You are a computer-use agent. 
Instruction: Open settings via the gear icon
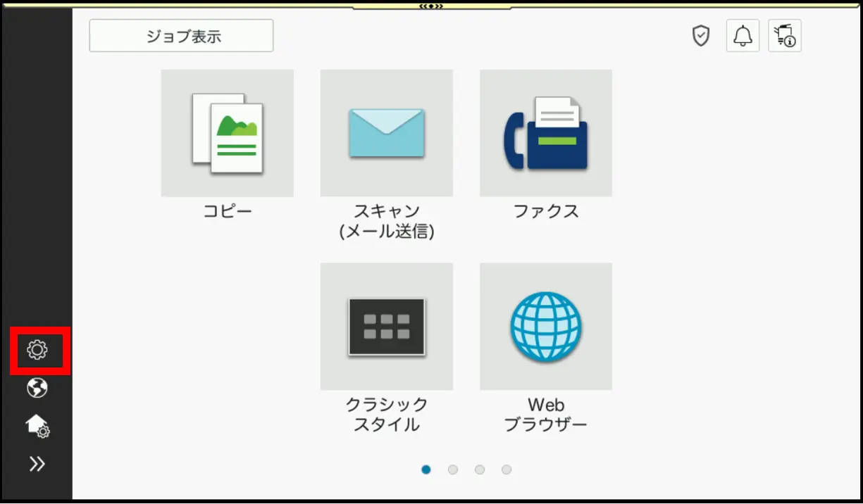point(37,350)
